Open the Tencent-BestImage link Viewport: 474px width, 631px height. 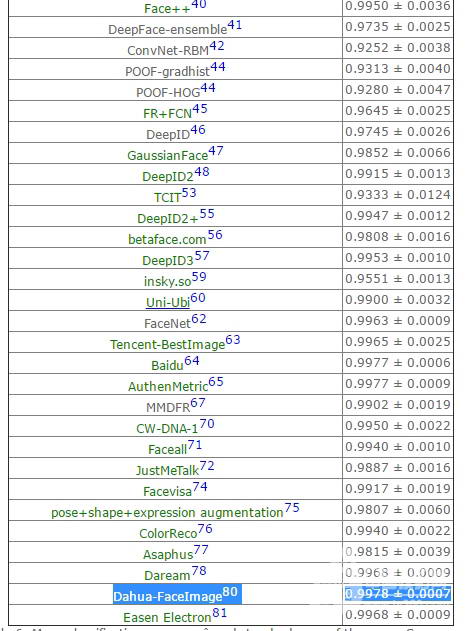(x=167, y=344)
